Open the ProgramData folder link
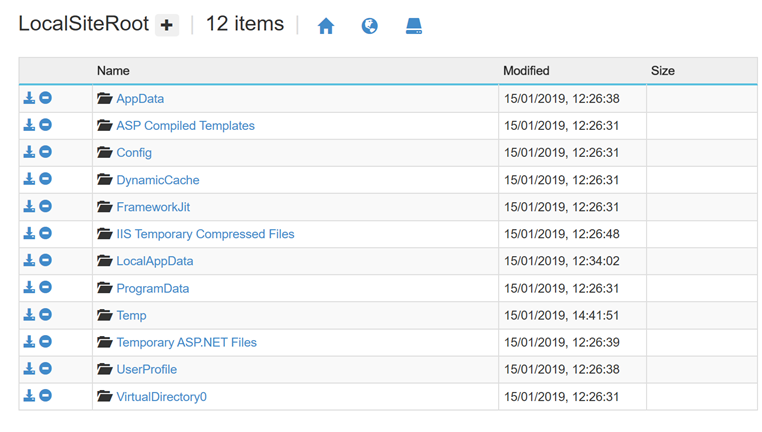The image size is (762, 432). [153, 289]
